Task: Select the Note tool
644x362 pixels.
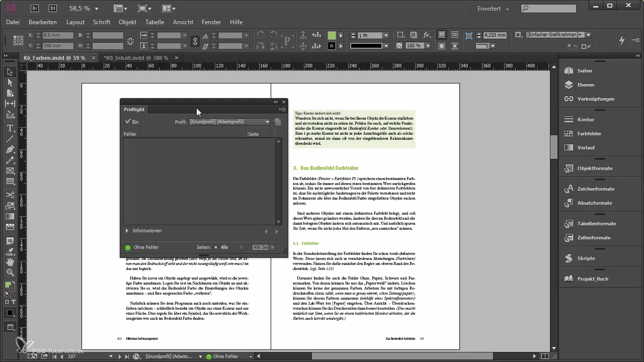Action: click(10, 240)
